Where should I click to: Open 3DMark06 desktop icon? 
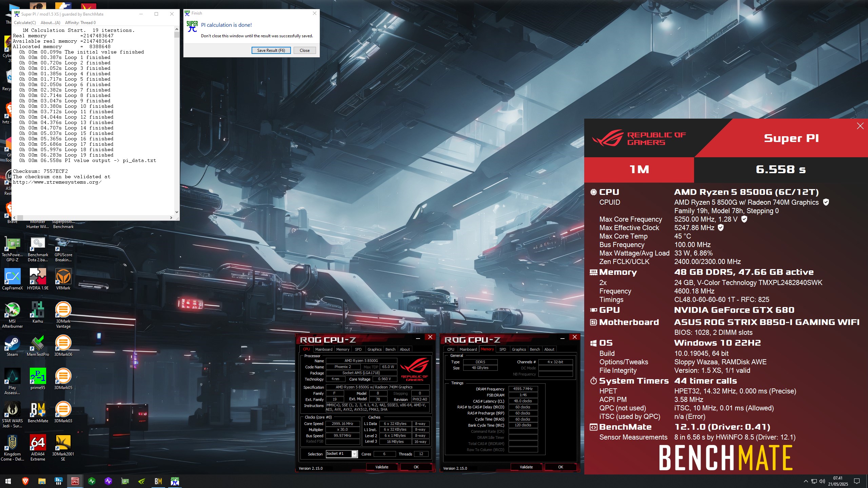(63, 345)
